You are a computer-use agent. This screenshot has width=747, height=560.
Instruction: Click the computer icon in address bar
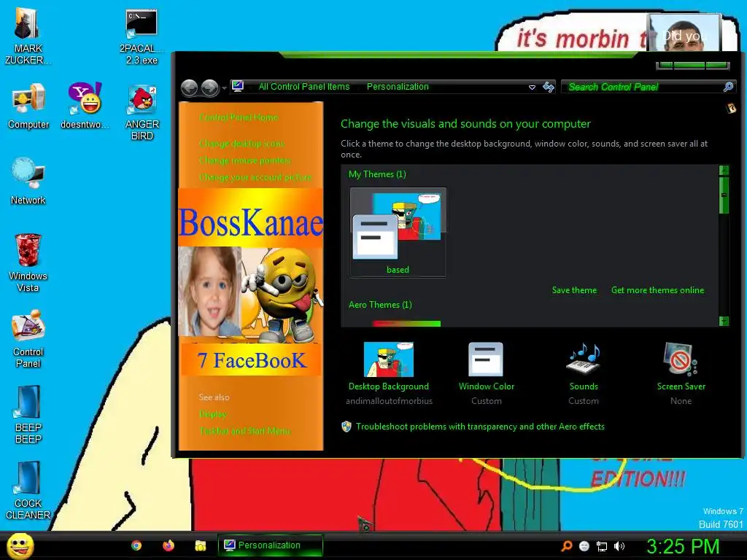tap(238, 86)
